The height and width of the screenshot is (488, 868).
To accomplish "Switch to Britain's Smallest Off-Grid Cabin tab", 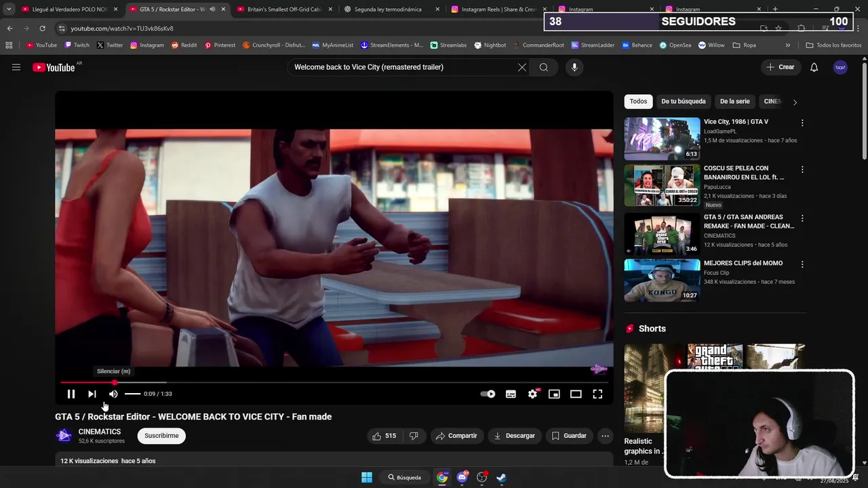I will [284, 9].
